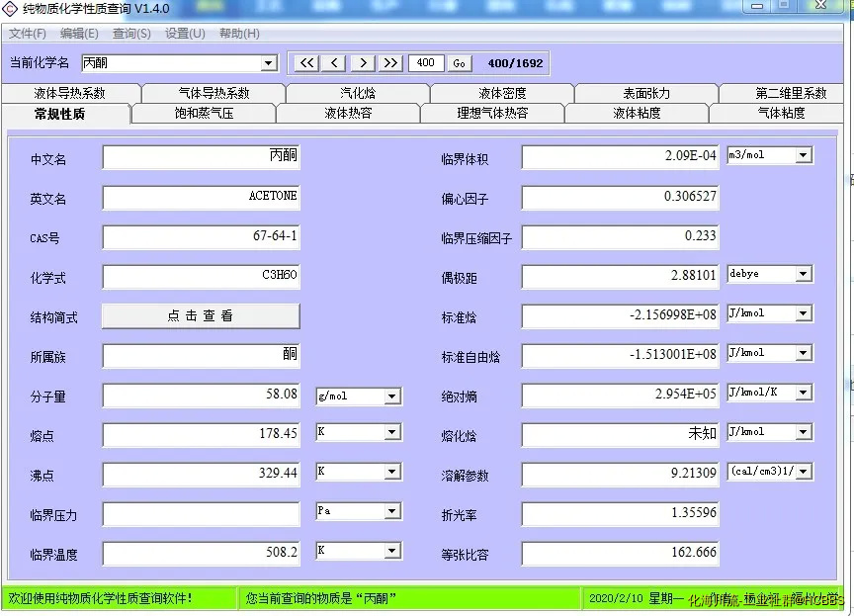Click the 偏心因子 field showing 0.306527
Screen dimensions: 854x616
pyautogui.click(x=621, y=197)
